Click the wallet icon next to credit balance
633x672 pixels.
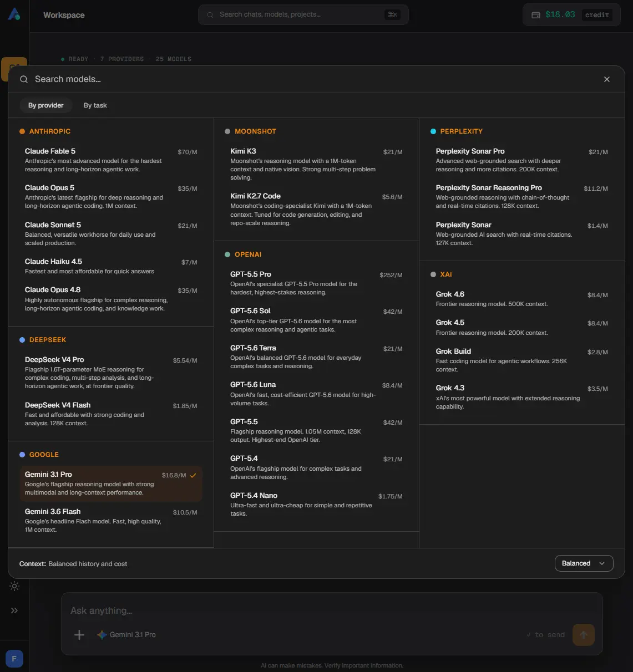[536, 15]
